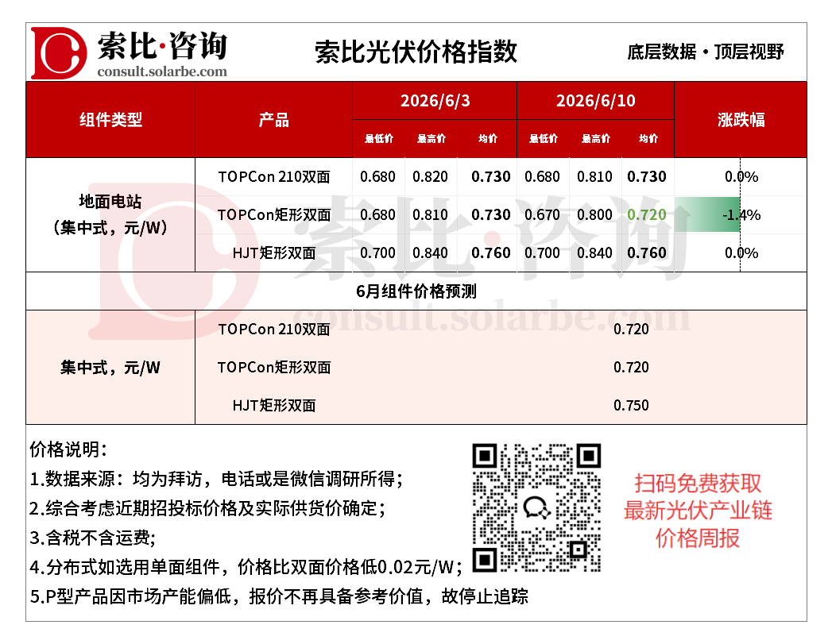Click 6/3 high price 0.810 for TOPCon矩形双面
The height and width of the screenshot is (644, 832).
[x=431, y=214]
